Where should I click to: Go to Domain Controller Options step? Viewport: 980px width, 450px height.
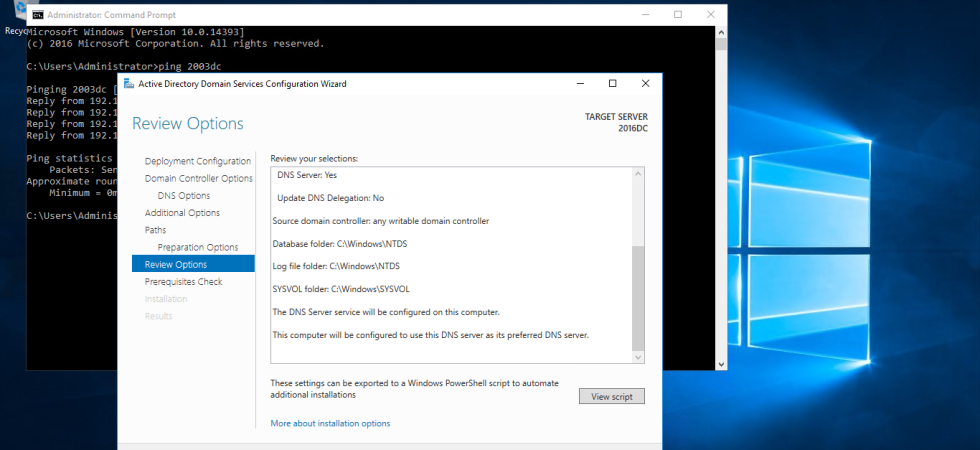tap(199, 178)
